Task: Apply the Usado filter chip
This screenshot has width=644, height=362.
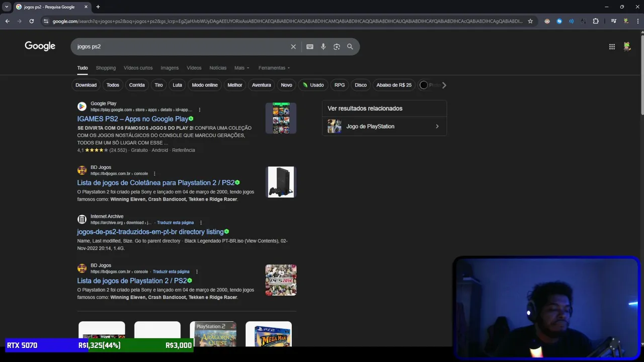Action: pyautogui.click(x=313, y=85)
